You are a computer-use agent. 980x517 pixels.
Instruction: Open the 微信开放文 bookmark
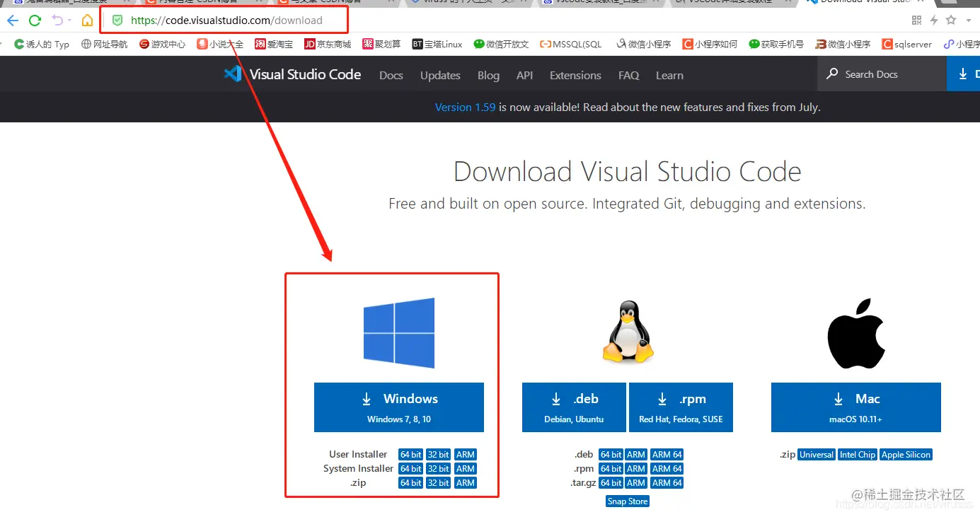tap(501, 44)
